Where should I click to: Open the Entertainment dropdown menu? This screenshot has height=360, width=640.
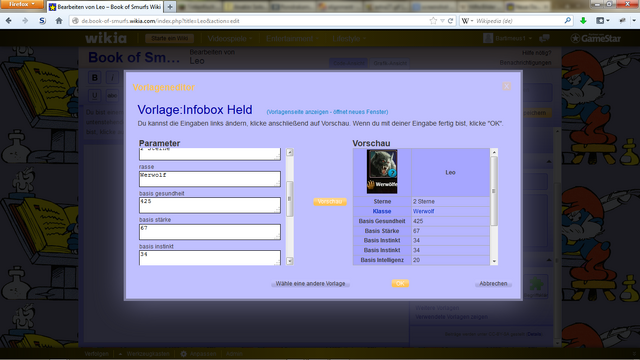click(292, 39)
